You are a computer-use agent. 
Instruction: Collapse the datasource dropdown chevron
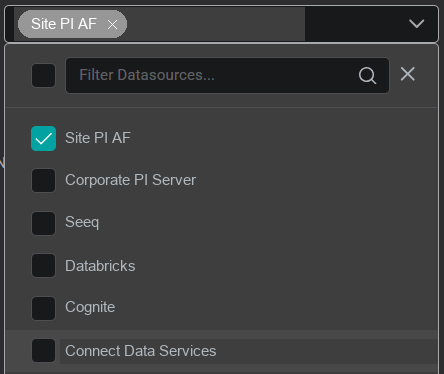(x=416, y=24)
